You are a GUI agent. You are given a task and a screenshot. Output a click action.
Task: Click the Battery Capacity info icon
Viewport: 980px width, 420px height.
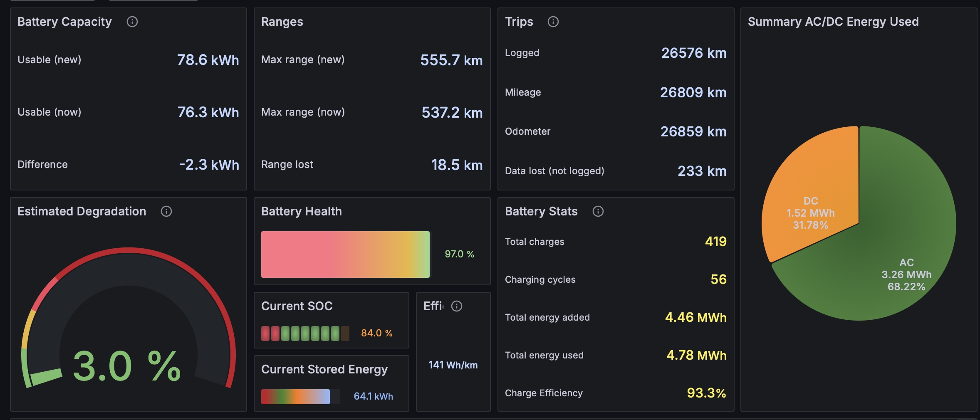pos(132,22)
